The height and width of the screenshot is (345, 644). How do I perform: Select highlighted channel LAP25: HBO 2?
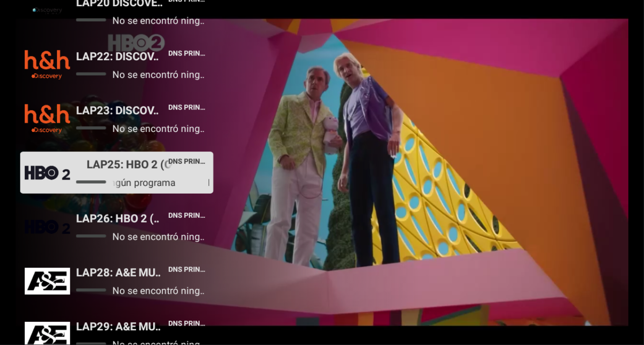(x=117, y=173)
